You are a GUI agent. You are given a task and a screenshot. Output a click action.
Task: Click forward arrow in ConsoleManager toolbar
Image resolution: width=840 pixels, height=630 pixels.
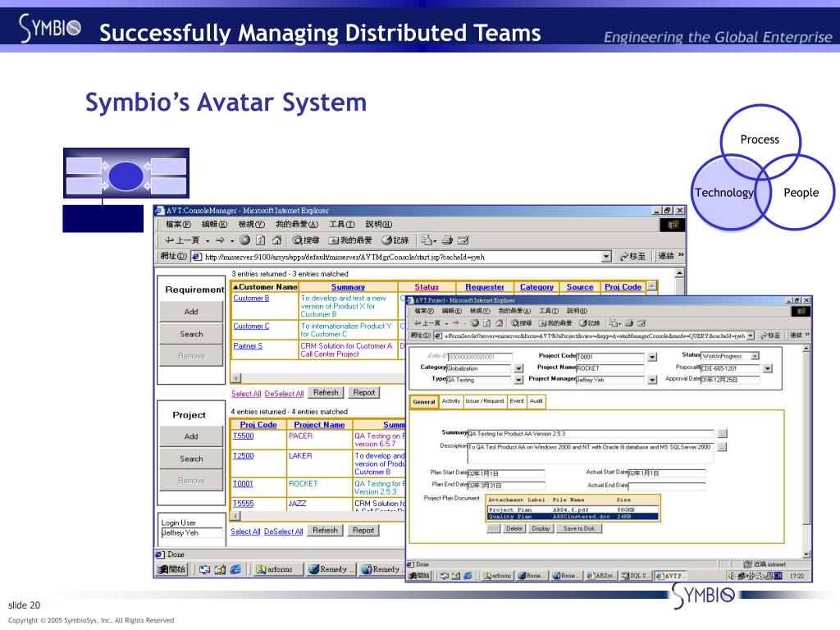(x=220, y=240)
